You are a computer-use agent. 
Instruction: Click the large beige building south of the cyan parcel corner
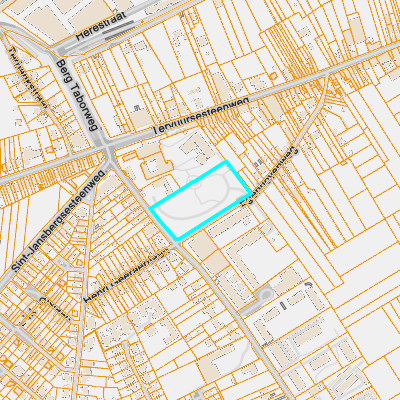(x=202, y=246)
